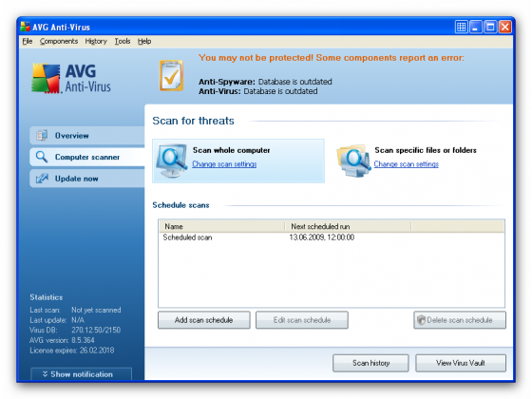532x399 pixels.
Task: Click Add scan schedule button
Action: 204,320
